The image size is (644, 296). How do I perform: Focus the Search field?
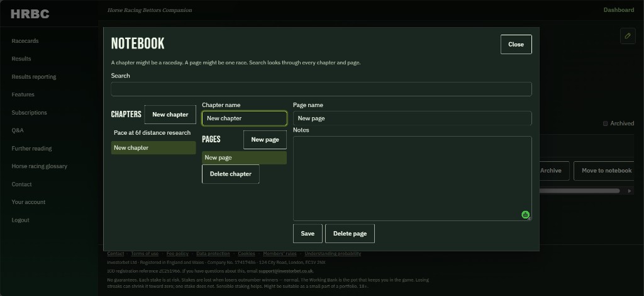(321, 89)
